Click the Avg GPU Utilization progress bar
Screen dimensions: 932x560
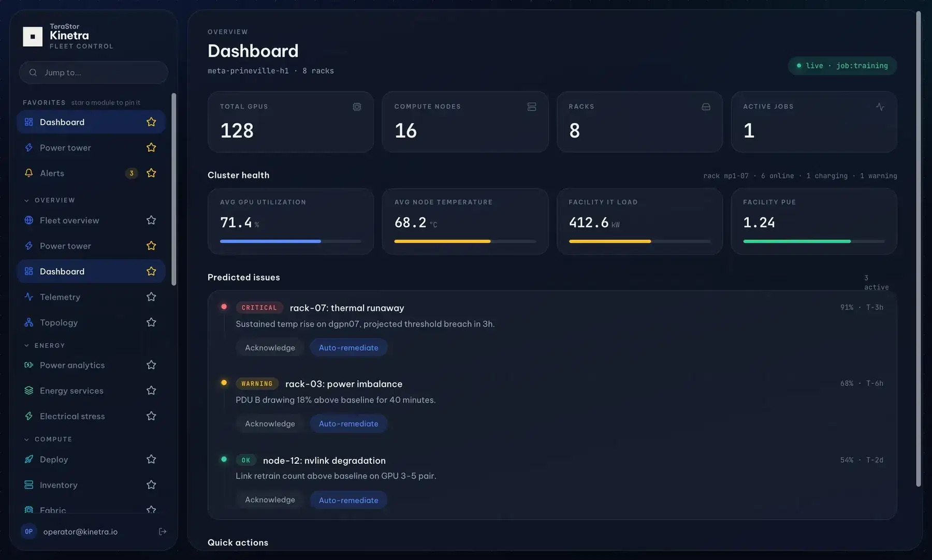[290, 241]
